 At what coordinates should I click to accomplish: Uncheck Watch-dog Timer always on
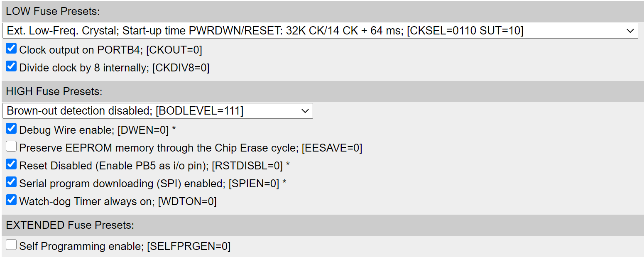pos(11,201)
